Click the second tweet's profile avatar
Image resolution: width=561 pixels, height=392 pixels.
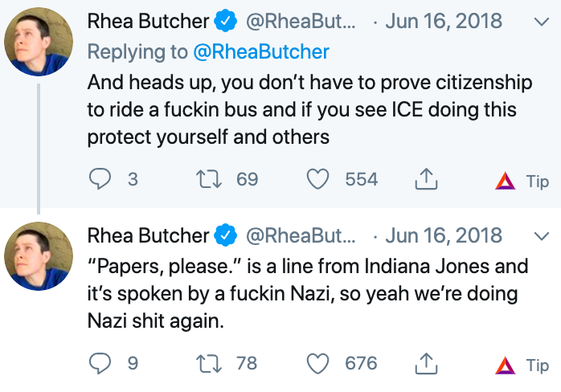click(x=39, y=256)
